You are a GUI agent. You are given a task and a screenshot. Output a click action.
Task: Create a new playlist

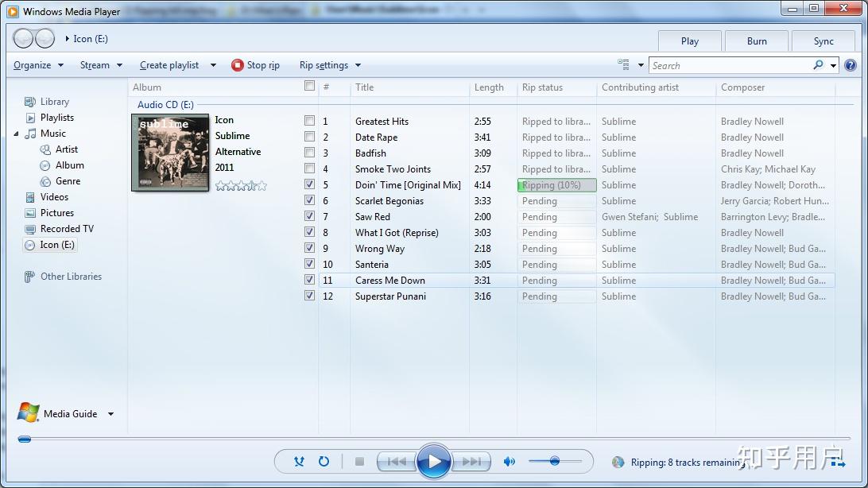(x=175, y=65)
